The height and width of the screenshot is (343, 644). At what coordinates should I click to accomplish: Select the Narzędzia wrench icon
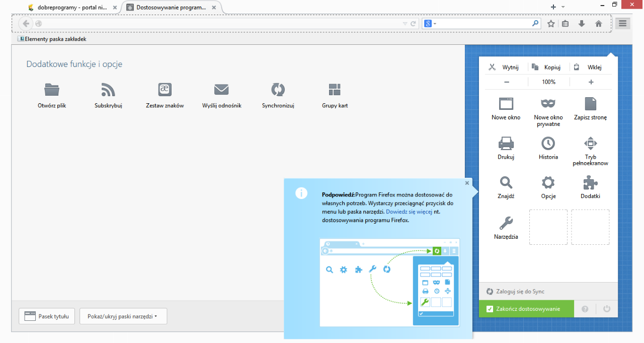506,224
